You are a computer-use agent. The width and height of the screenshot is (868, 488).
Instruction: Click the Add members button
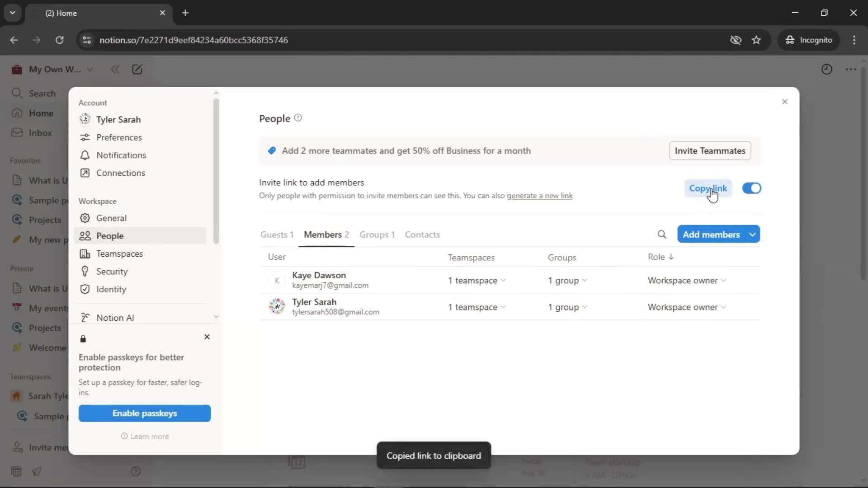click(x=711, y=234)
